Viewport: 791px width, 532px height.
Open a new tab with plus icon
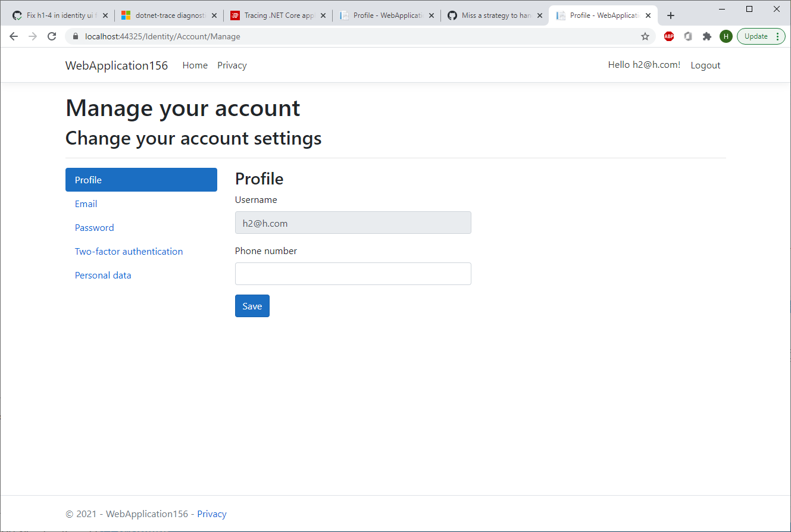pos(671,15)
